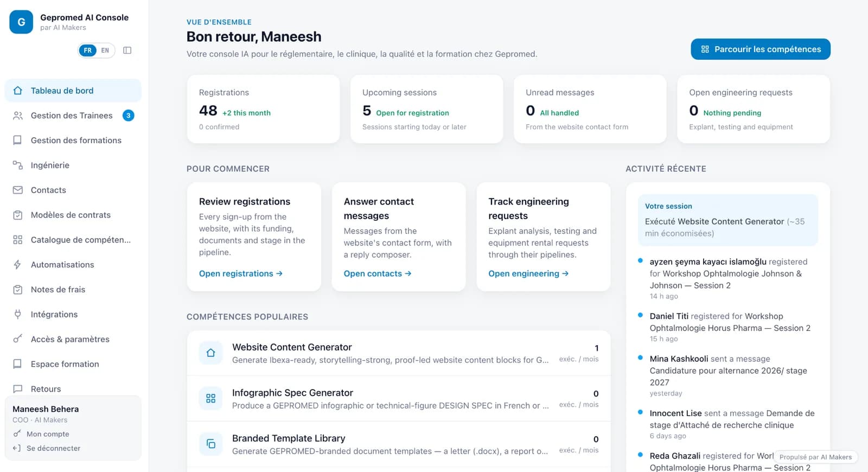This screenshot has height=472, width=868.
Task: Open Modèles de contrats
Action: click(x=73, y=215)
